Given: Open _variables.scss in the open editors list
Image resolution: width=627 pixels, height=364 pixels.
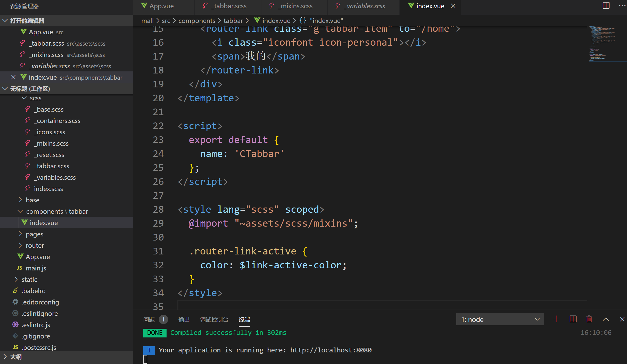Looking at the screenshot, I should point(67,66).
